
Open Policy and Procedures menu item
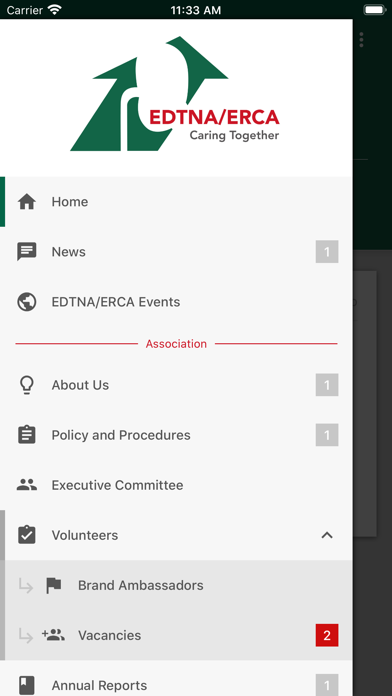pos(176,435)
